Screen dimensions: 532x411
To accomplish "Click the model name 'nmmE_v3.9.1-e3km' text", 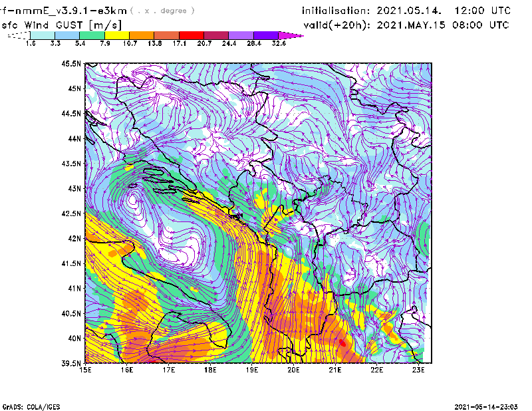I will point(70,11).
